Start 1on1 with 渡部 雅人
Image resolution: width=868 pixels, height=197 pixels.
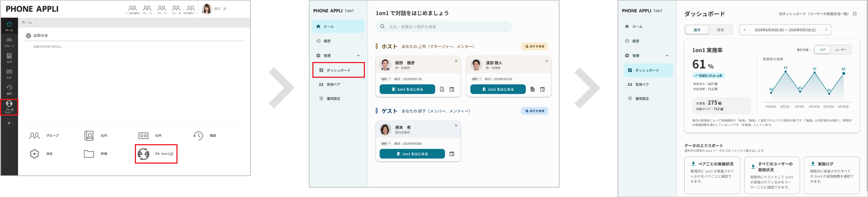click(498, 89)
